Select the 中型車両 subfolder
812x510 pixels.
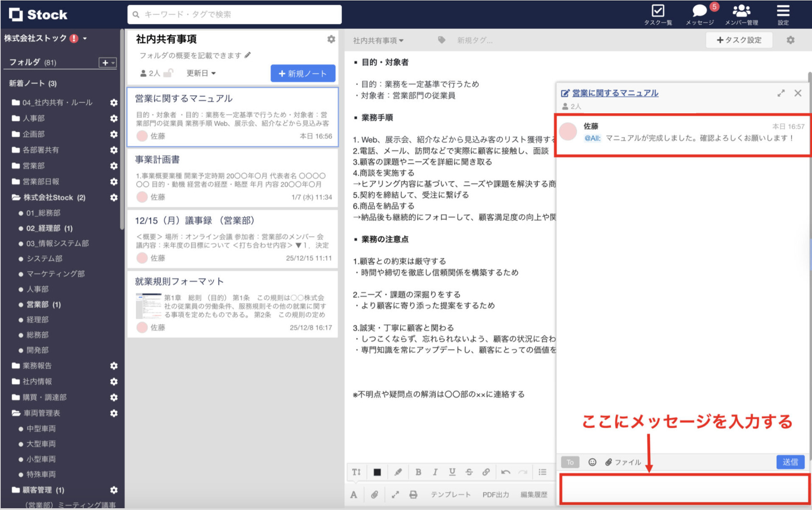[41, 429]
